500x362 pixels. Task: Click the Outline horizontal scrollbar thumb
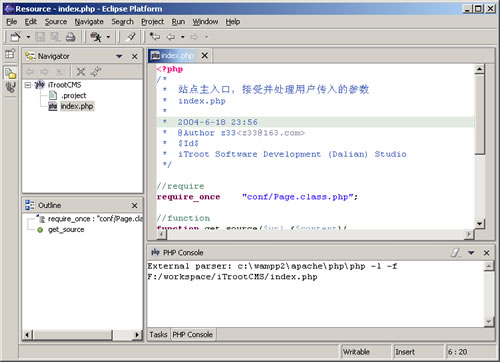pos(73,334)
